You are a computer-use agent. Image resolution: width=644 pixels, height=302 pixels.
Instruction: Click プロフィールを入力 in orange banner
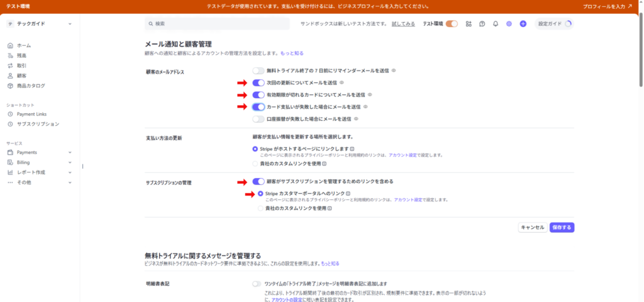607,6
